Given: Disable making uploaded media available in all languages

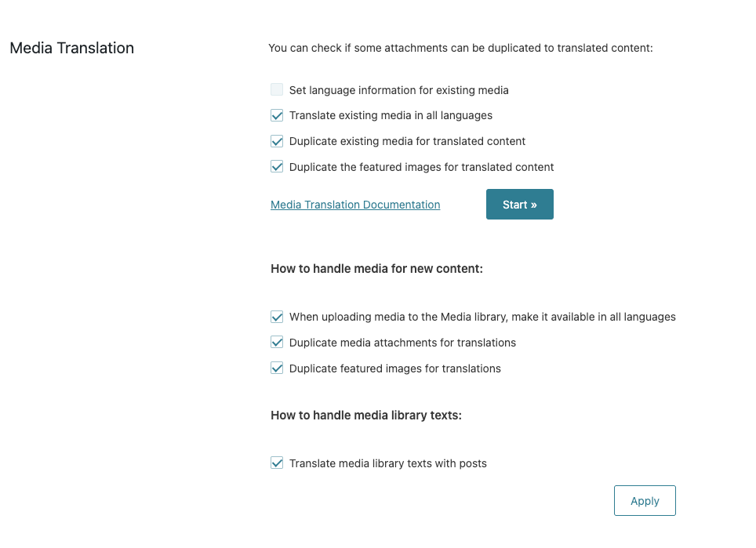Looking at the screenshot, I should tap(277, 318).
